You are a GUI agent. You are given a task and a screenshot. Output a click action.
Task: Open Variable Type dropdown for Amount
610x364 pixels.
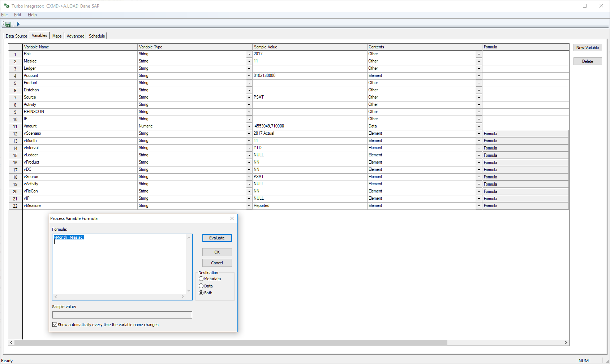[x=249, y=126]
